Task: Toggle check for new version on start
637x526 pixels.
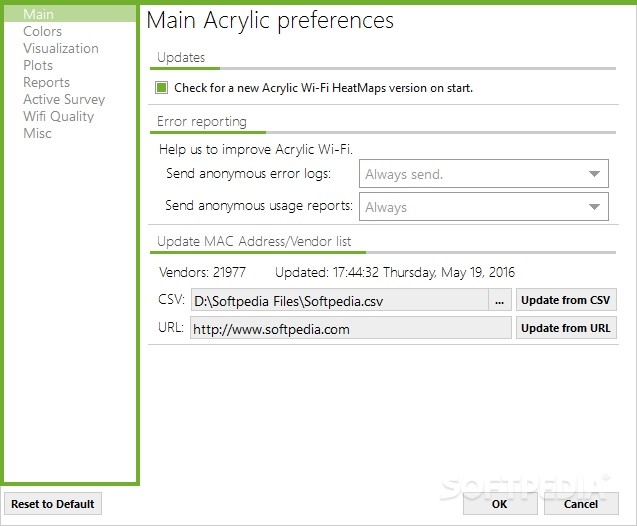Action: point(161,88)
